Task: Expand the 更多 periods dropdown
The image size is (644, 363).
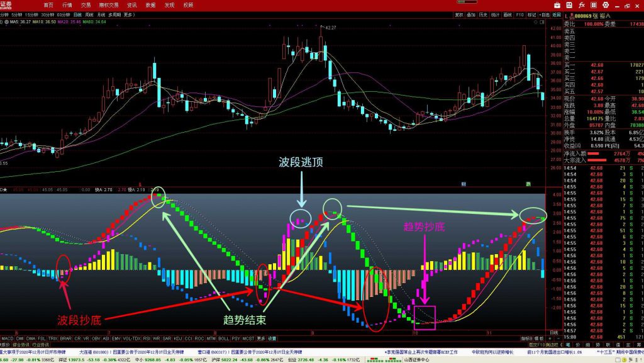Action: point(129,14)
